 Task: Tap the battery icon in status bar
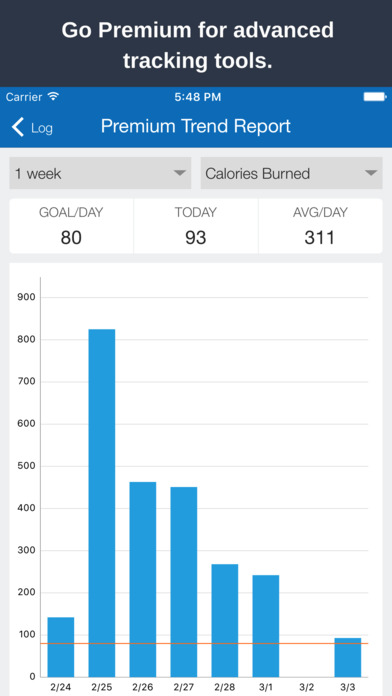click(x=375, y=97)
